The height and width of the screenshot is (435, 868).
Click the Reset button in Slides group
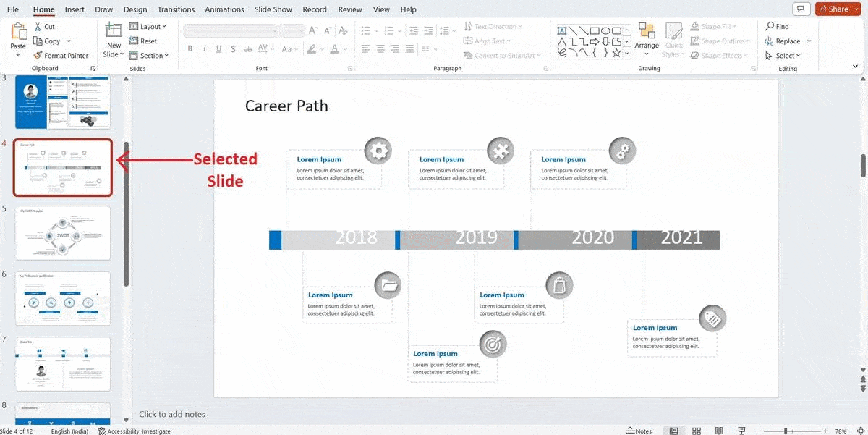click(143, 41)
